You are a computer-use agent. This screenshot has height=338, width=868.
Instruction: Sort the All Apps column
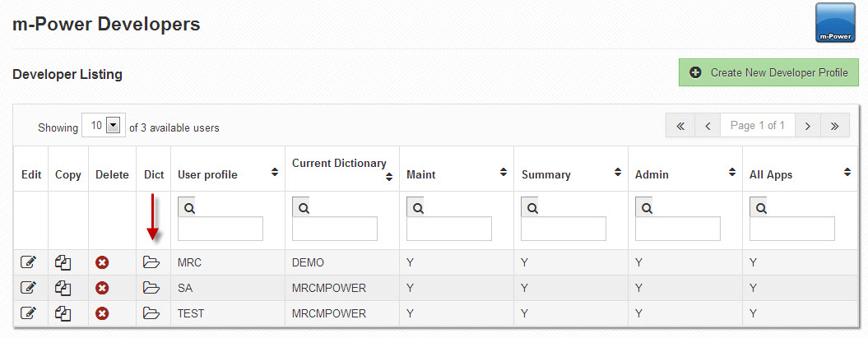pyautogui.click(x=847, y=174)
